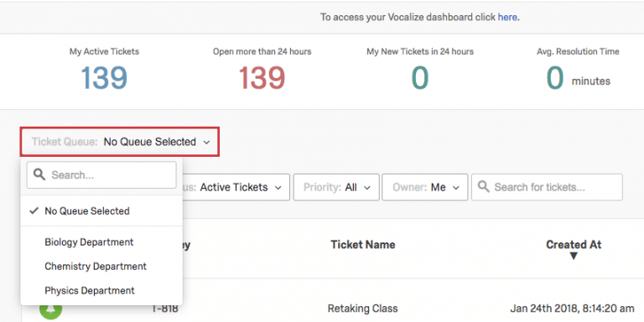
Task: Sort by Created At column header
Action: [574, 245]
